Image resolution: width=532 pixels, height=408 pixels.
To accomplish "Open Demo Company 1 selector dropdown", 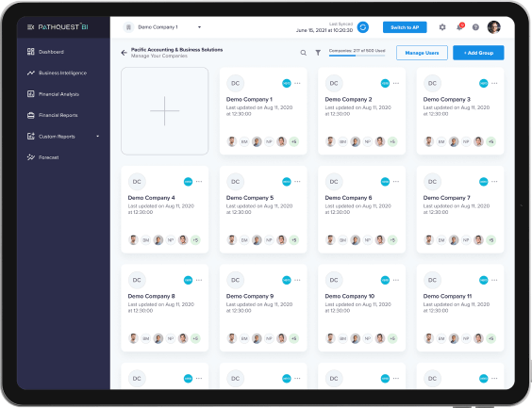I will coord(162,27).
